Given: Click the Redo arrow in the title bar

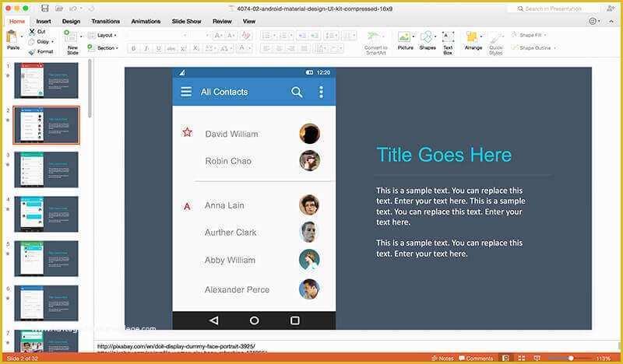Looking at the screenshot, I should pos(91,9).
